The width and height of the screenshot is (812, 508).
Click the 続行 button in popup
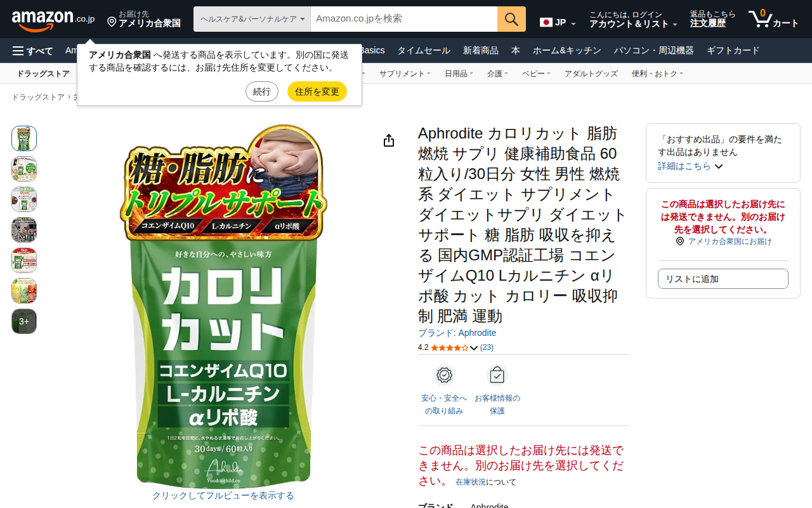coord(262,91)
